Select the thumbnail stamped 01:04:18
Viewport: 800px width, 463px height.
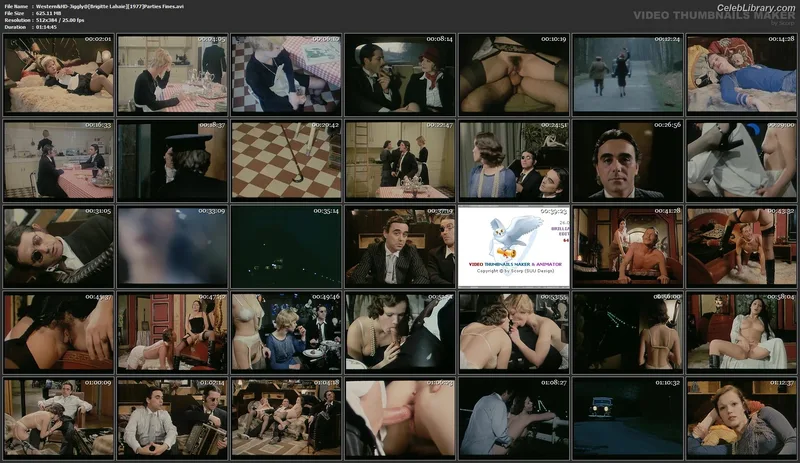(286, 418)
